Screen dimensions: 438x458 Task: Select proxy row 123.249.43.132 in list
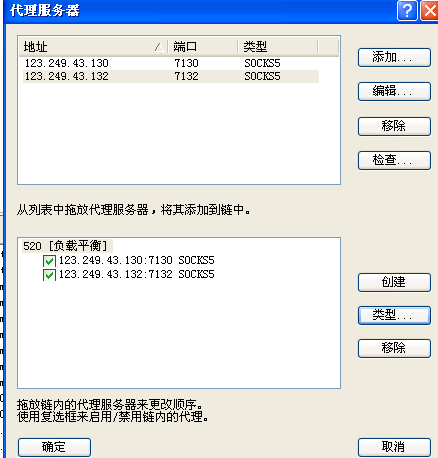[171, 76]
